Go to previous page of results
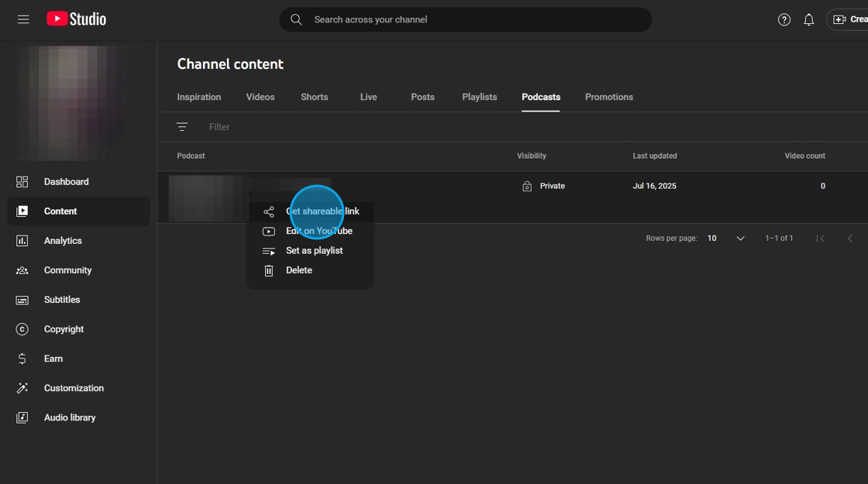The image size is (868, 484). [x=849, y=239]
